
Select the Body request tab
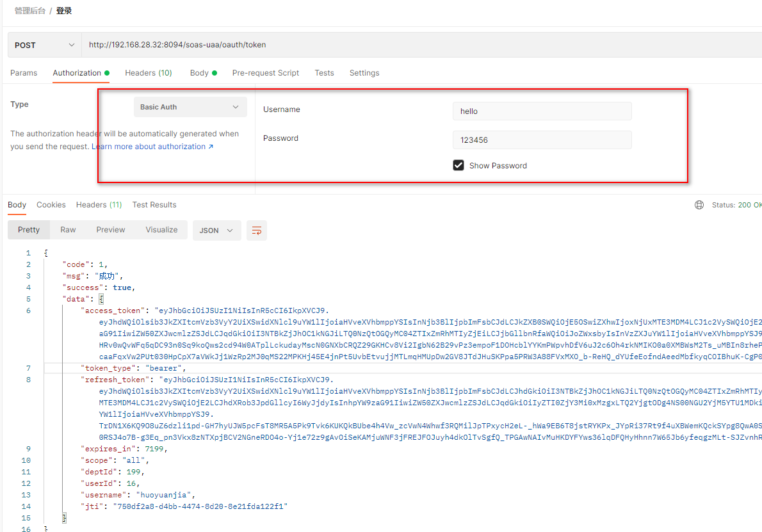click(200, 73)
